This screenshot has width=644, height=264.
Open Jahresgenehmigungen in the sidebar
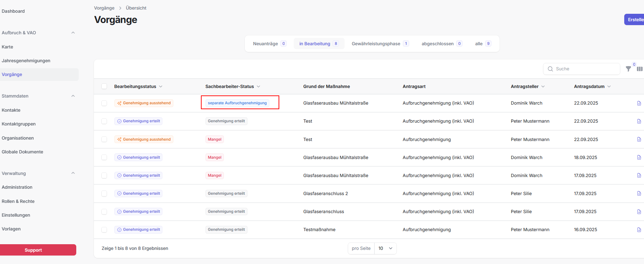tap(26, 60)
